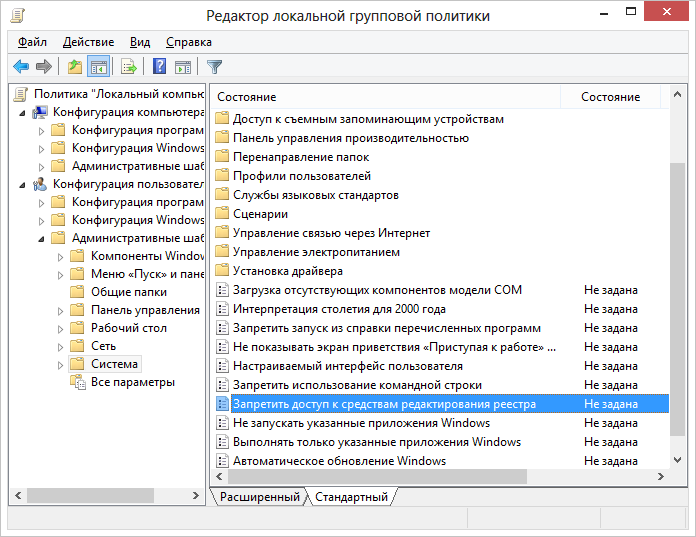Click the Back arrow toolbar icon
The width and height of the screenshot is (696, 537).
click(20, 67)
